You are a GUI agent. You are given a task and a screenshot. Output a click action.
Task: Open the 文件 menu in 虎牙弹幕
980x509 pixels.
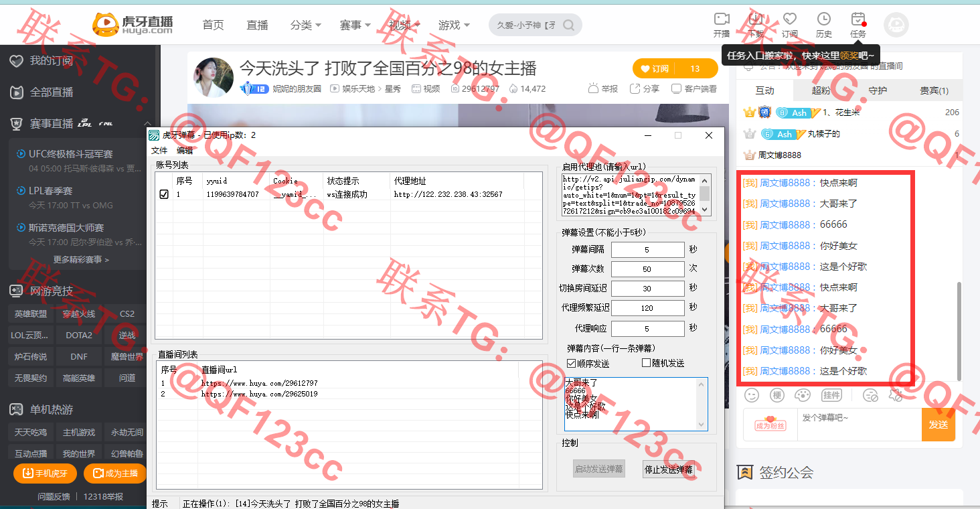159,151
